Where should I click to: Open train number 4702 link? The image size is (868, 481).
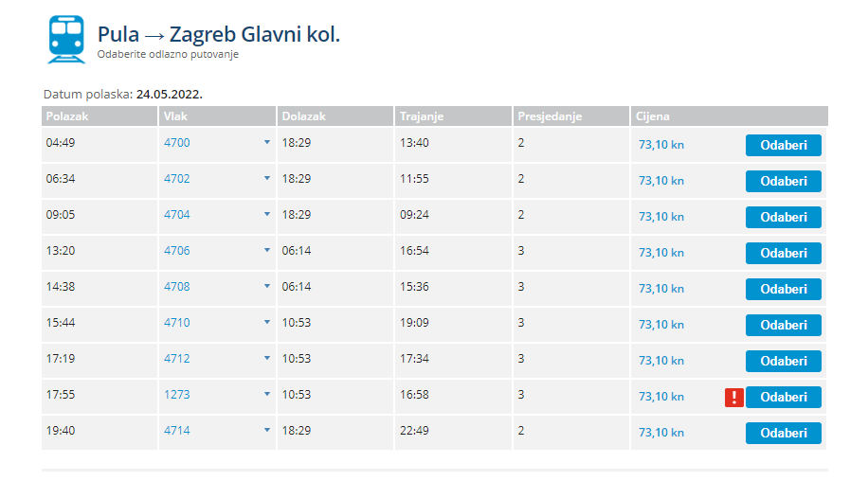176,179
